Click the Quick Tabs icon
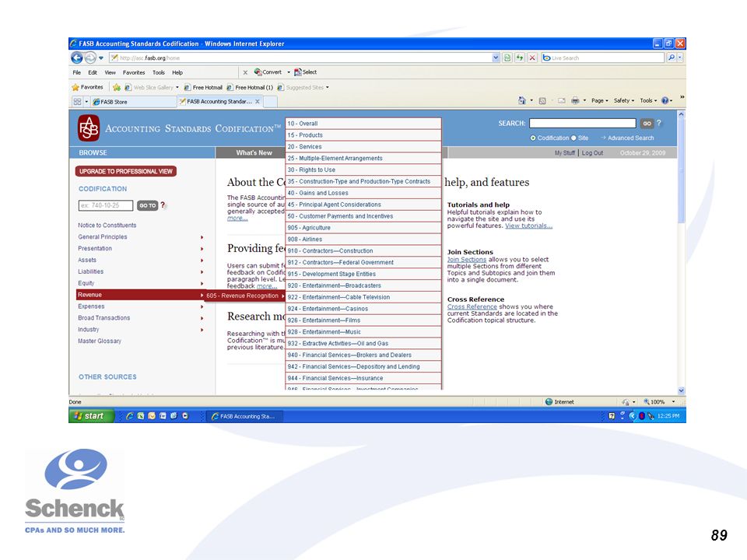747x560 pixels. pos(77,101)
